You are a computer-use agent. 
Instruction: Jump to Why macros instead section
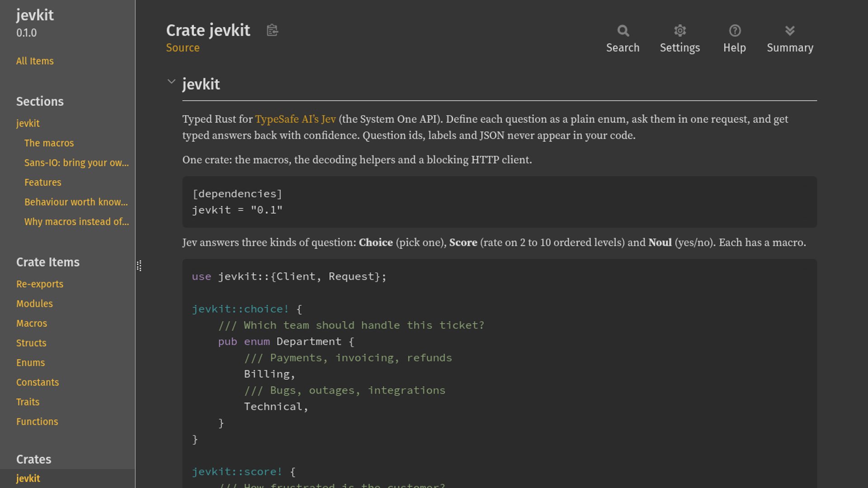click(x=76, y=222)
